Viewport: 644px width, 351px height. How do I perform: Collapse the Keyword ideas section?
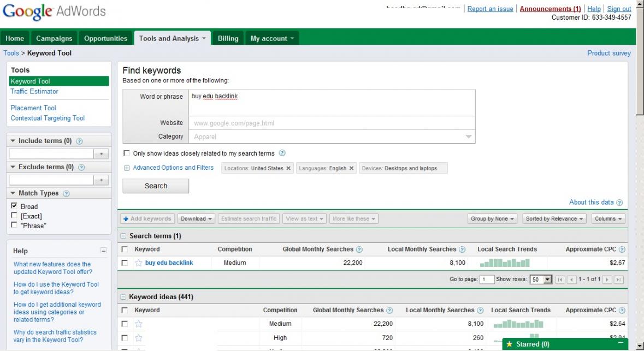tap(123, 297)
